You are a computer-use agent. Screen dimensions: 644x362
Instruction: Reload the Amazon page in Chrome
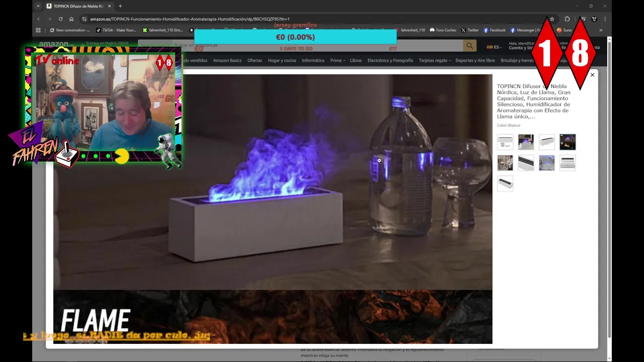pos(60,19)
